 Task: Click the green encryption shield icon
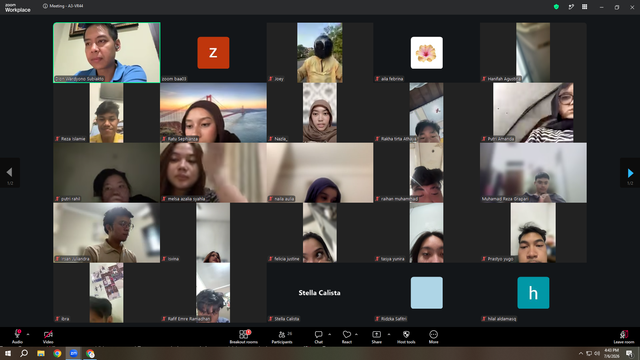pos(556,7)
